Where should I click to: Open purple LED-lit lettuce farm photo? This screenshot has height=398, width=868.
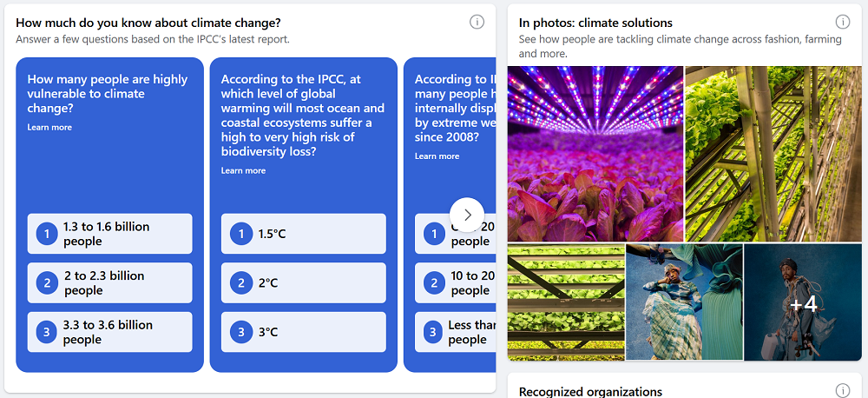click(x=595, y=154)
